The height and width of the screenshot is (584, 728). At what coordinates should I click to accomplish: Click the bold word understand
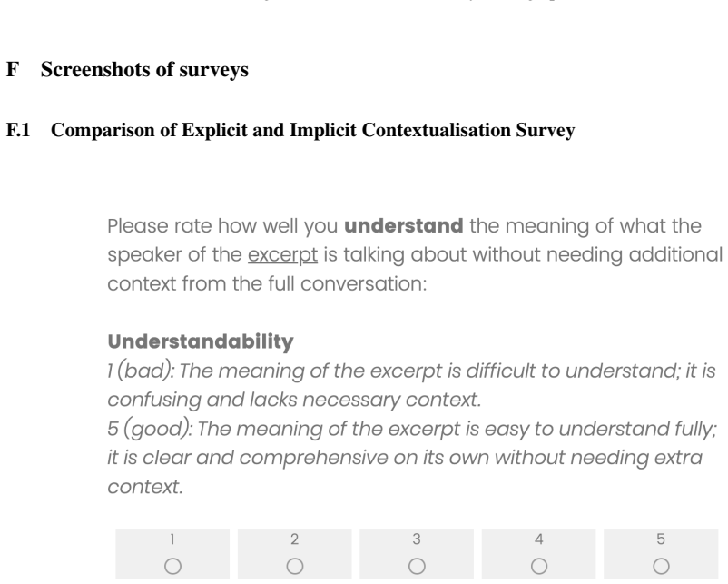[x=403, y=226]
